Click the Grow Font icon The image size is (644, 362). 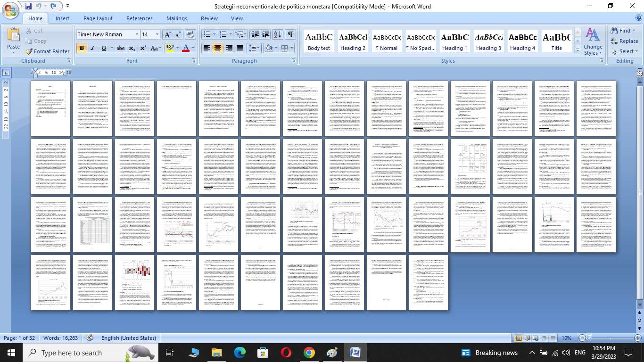[x=167, y=34]
